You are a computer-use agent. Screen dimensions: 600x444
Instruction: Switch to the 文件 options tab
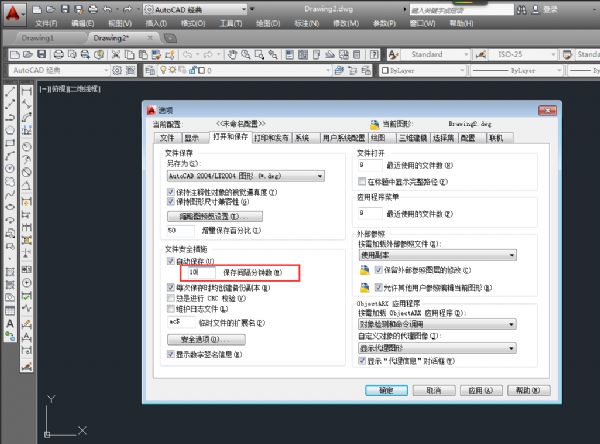click(x=167, y=138)
